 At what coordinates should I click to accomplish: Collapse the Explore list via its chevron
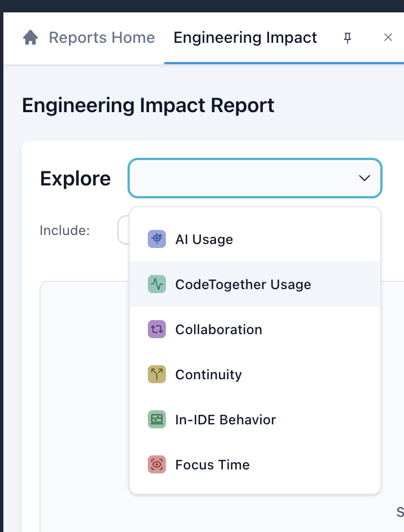(364, 178)
